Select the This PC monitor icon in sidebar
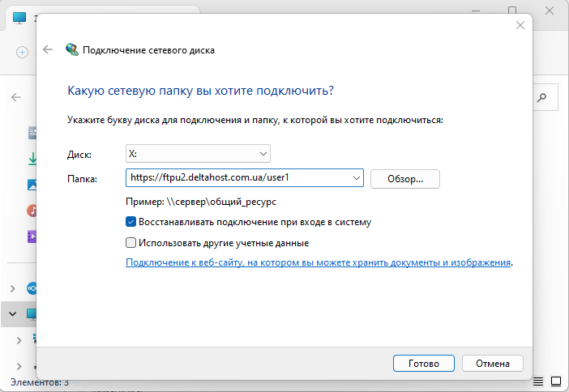Image resolution: width=569 pixels, height=392 pixels. [x=32, y=314]
